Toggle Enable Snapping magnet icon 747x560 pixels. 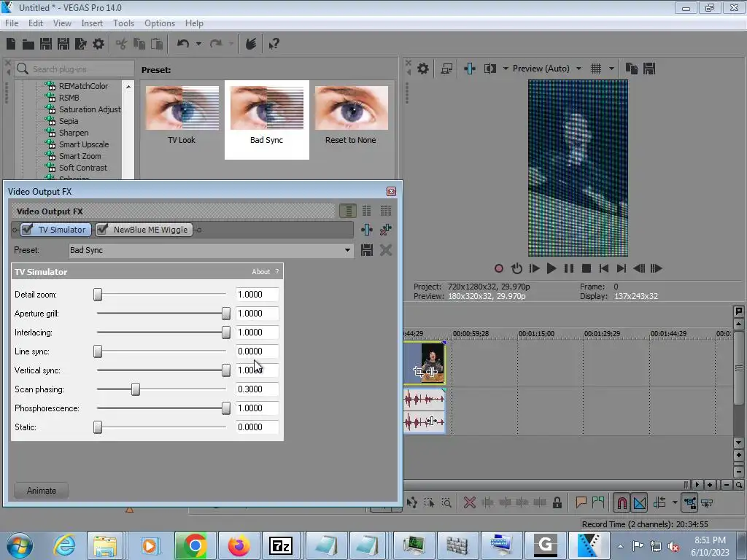622,502
